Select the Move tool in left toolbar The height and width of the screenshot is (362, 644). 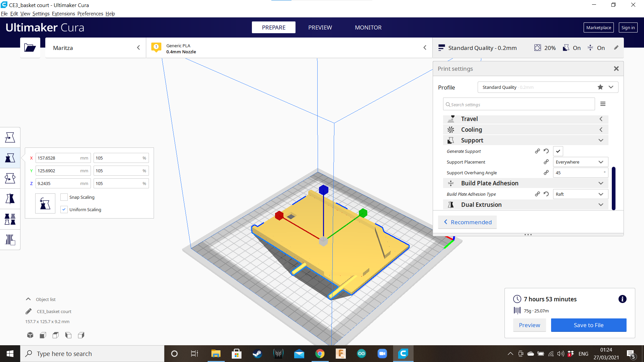coord(10,137)
